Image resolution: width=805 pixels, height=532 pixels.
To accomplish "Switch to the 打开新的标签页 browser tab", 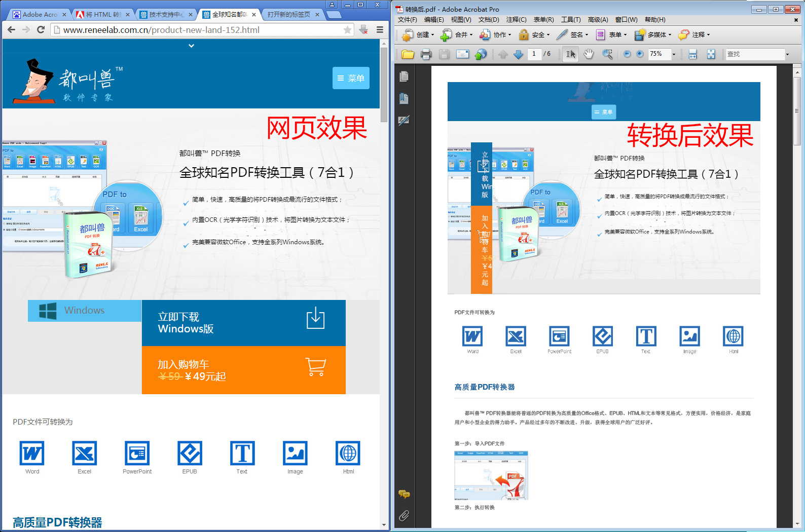I will (292, 14).
